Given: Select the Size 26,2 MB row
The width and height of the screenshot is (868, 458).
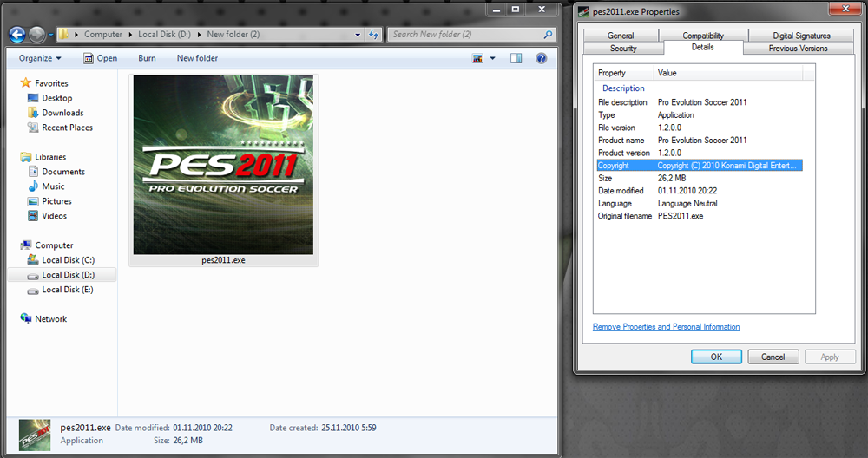Looking at the screenshot, I should click(699, 178).
